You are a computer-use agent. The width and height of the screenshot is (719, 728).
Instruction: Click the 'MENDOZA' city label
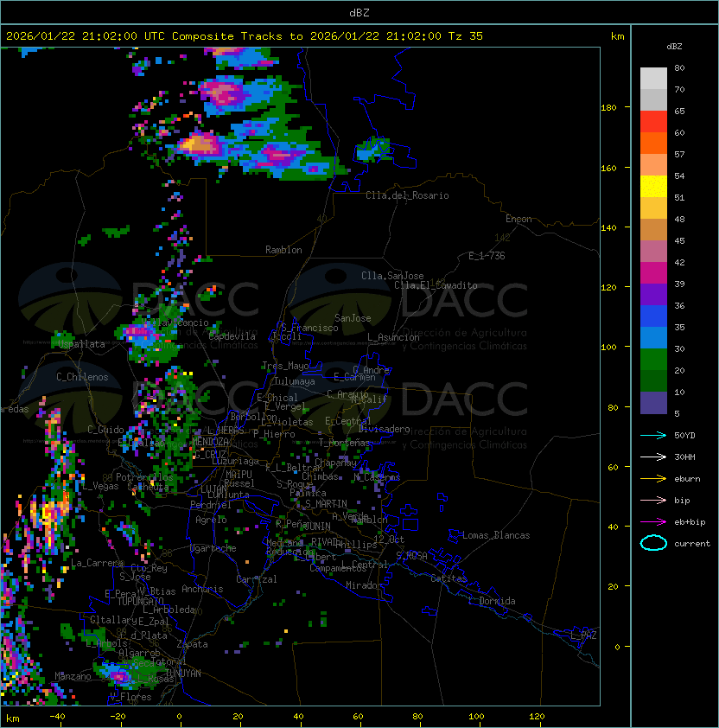click(210, 441)
